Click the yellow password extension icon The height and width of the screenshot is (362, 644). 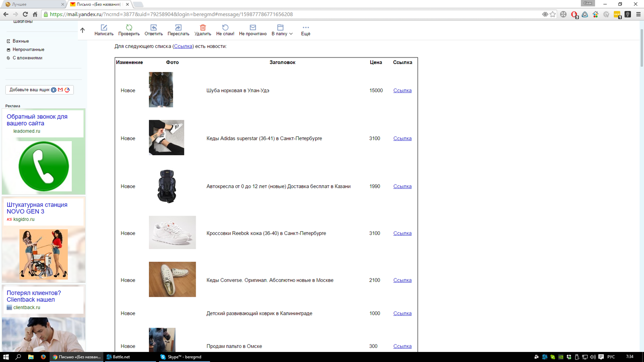617,14
